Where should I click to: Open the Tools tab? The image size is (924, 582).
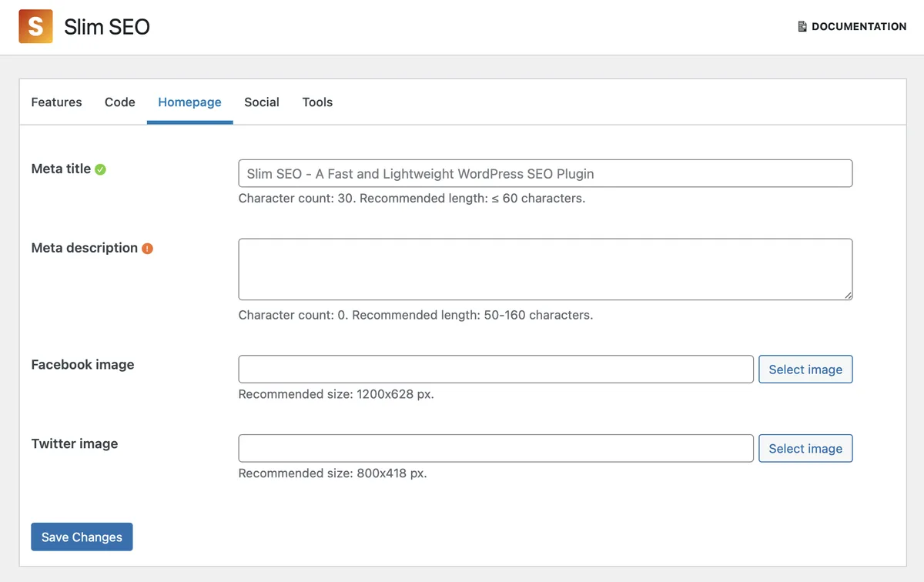coord(317,102)
